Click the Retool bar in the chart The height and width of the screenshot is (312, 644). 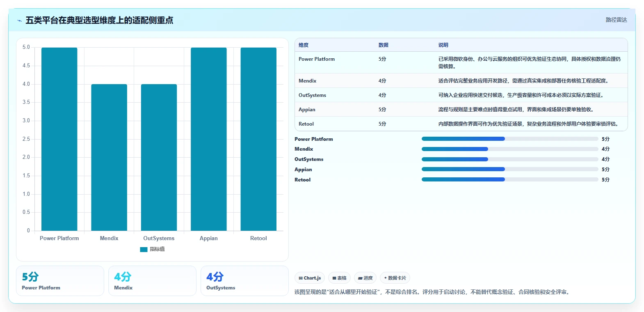click(x=258, y=139)
